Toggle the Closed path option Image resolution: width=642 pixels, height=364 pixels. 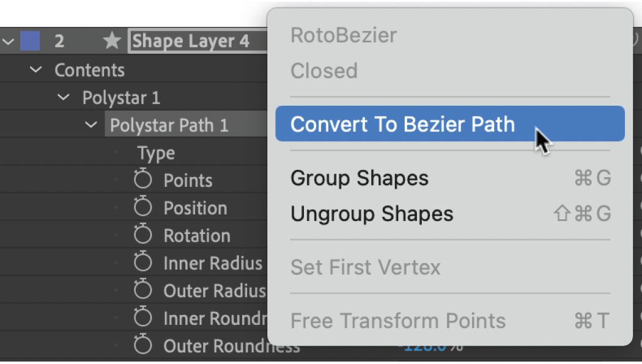pyautogui.click(x=324, y=71)
